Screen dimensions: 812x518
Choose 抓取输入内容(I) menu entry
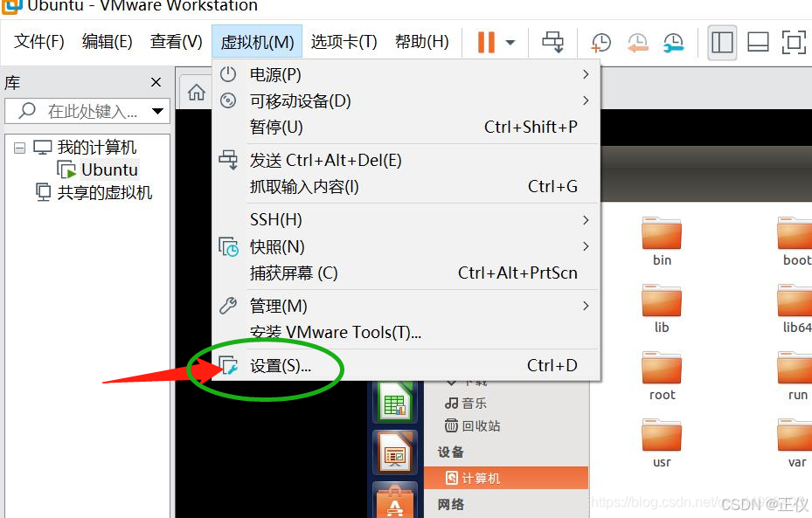[x=406, y=186]
